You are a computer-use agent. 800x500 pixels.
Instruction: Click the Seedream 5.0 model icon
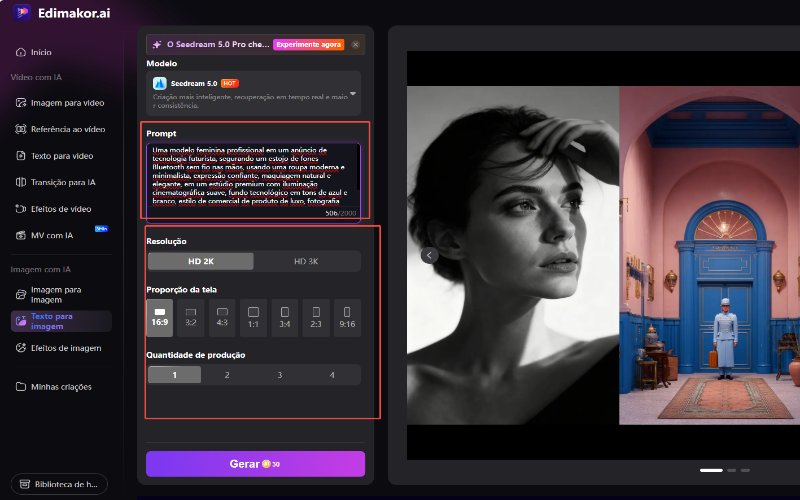coord(160,83)
